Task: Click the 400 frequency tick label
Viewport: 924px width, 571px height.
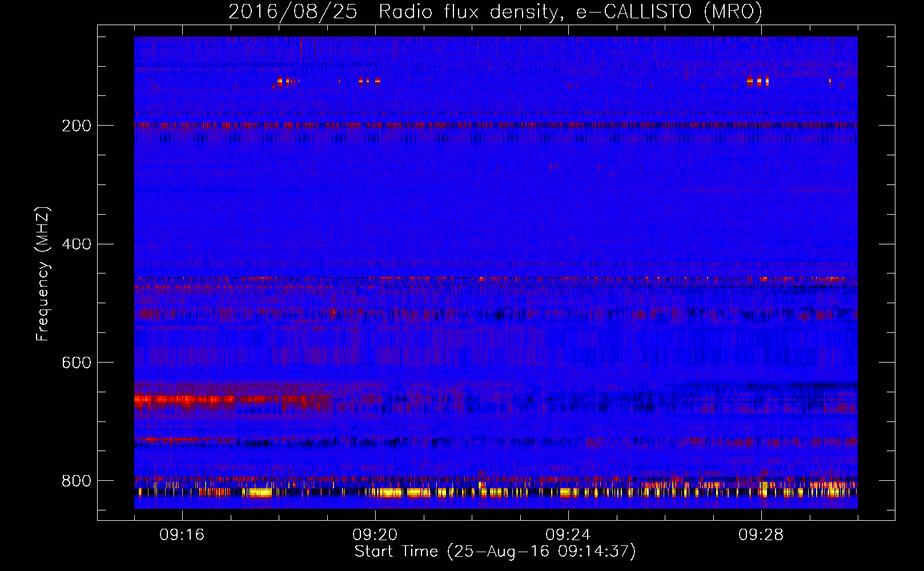Action: click(77, 244)
